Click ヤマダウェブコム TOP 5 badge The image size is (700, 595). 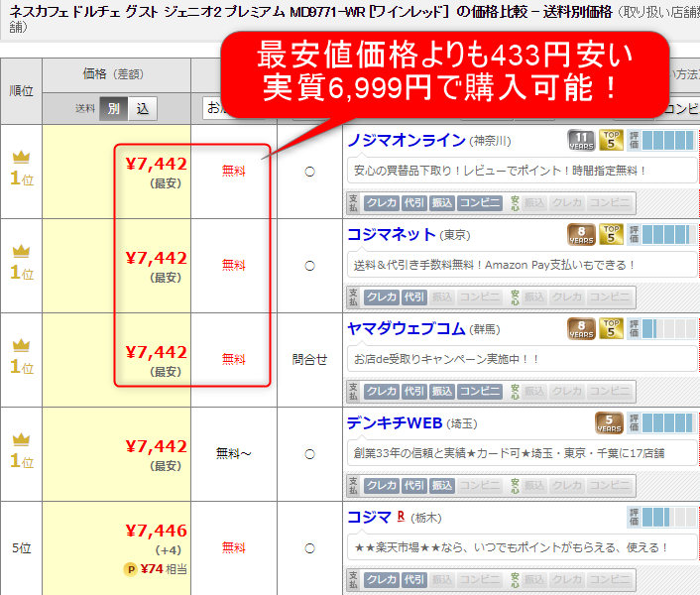611,328
